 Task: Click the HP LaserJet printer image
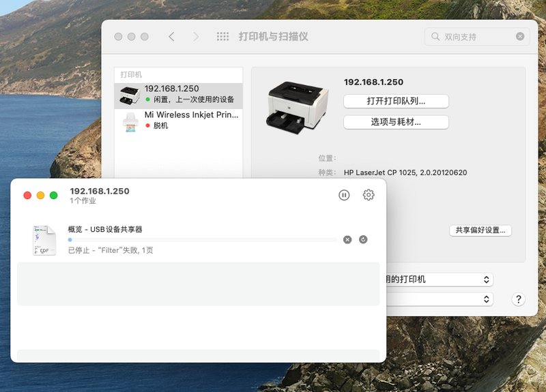(292, 106)
